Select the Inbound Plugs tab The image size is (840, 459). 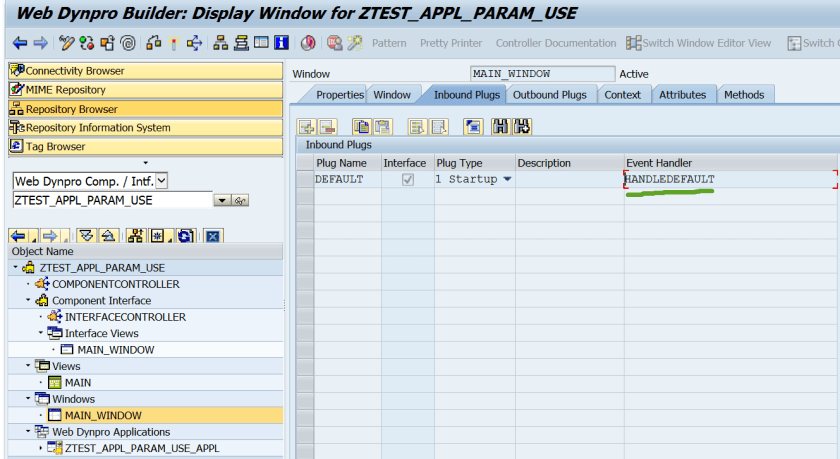pyautogui.click(x=467, y=95)
